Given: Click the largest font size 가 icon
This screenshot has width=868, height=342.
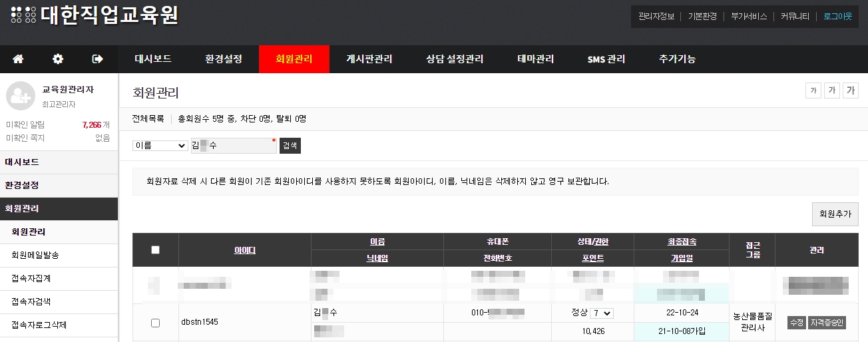Looking at the screenshot, I should coord(850,91).
